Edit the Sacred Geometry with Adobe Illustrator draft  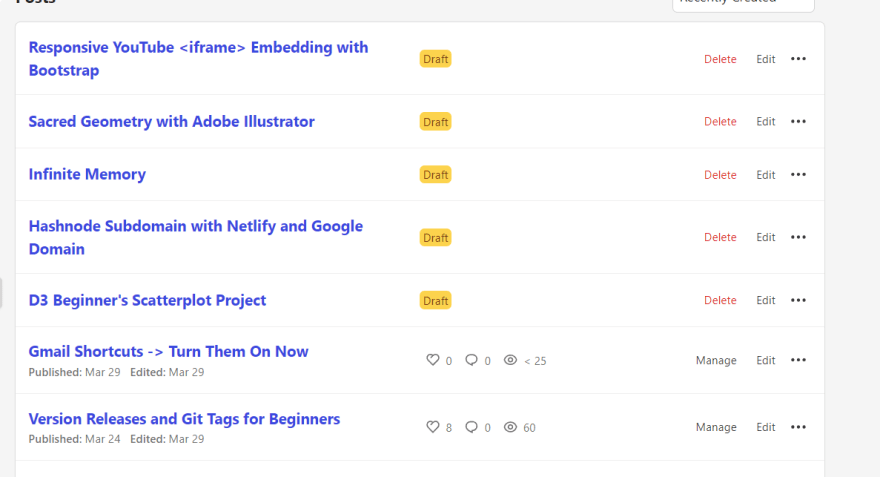pyautogui.click(x=766, y=121)
